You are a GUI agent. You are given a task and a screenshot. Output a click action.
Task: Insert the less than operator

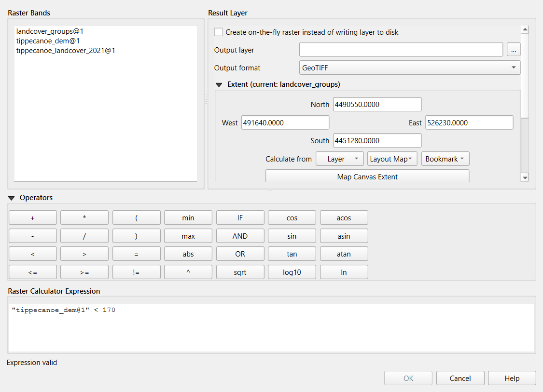click(32, 254)
